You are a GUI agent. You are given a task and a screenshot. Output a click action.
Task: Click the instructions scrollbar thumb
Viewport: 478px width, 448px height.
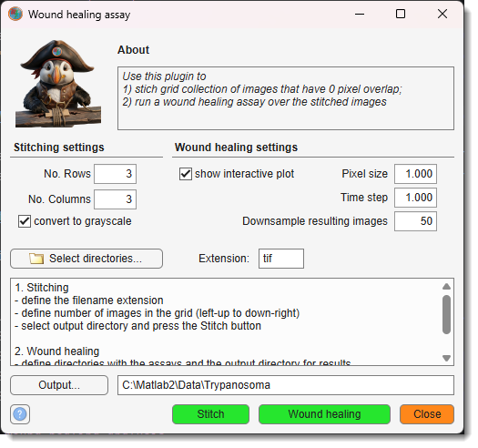tap(447, 314)
